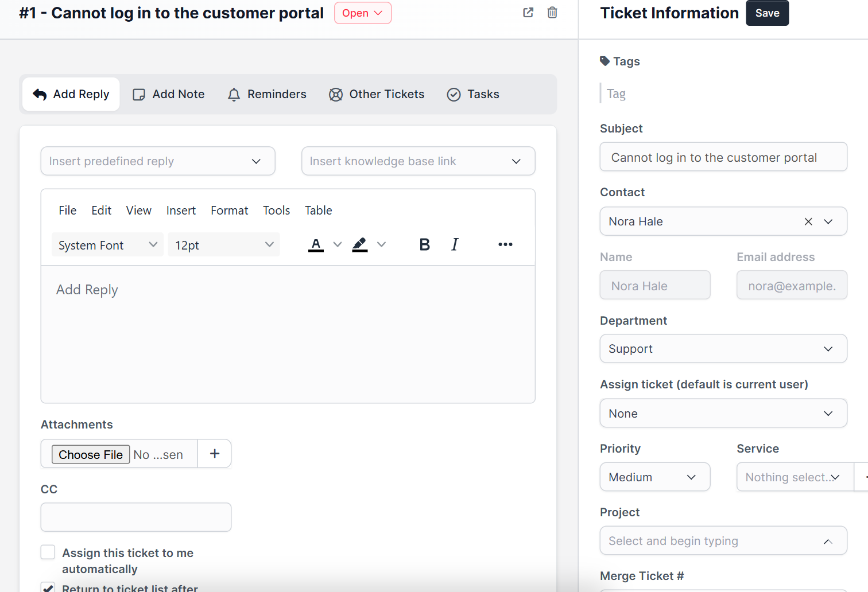Open the Project search dropdown
Image resolution: width=868 pixels, height=592 pixels.
pyautogui.click(x=723, y=541)
